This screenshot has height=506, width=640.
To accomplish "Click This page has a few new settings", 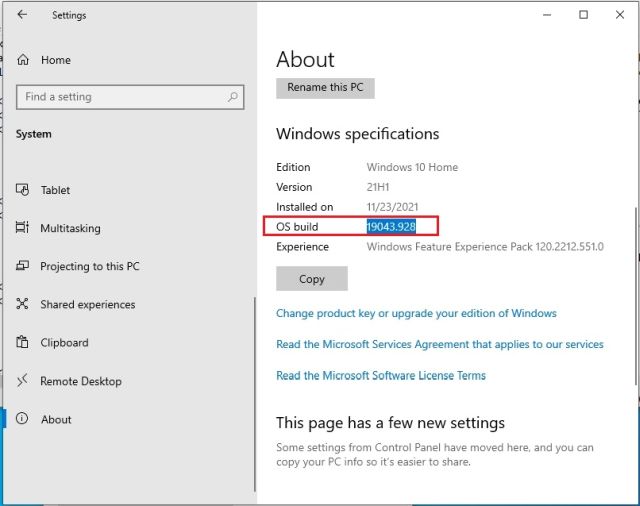I will [x=390, y=423].
